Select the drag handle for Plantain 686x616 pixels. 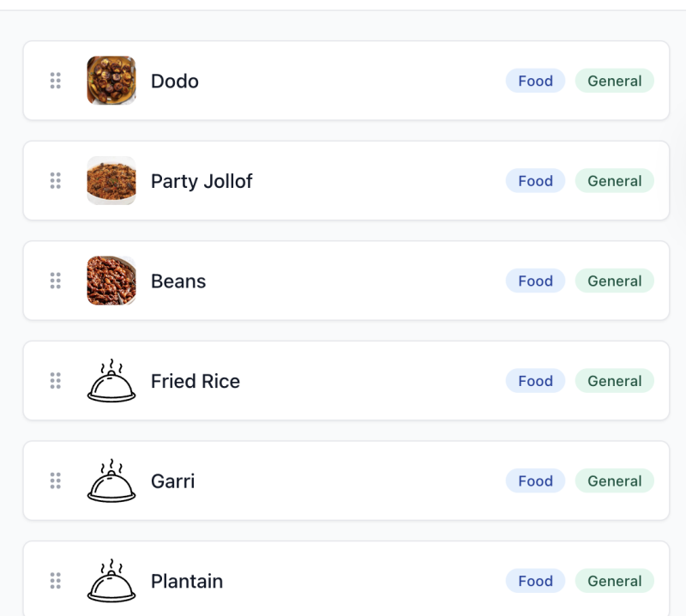click(x=56, y=581)
